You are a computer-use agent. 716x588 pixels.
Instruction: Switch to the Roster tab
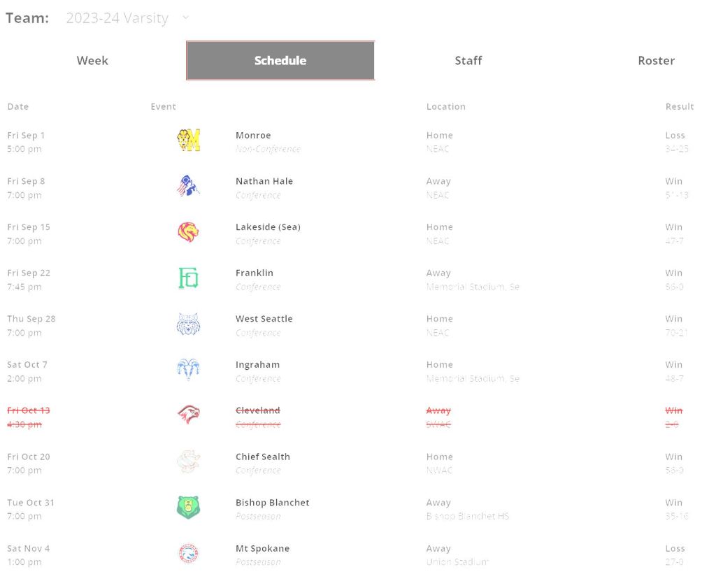[656, 61]
